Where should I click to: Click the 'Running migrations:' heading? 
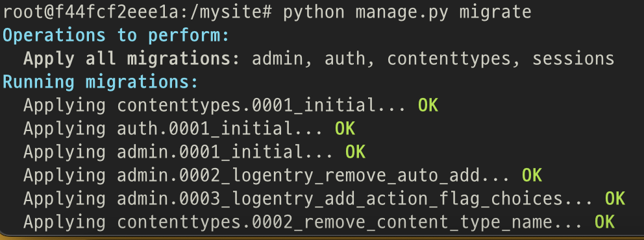pos(101,82)
